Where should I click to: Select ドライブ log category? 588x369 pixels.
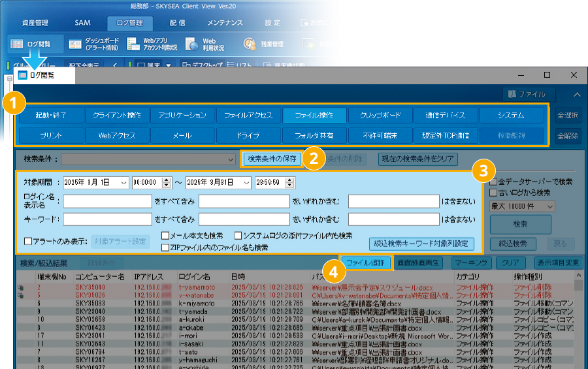pos(248,135)
